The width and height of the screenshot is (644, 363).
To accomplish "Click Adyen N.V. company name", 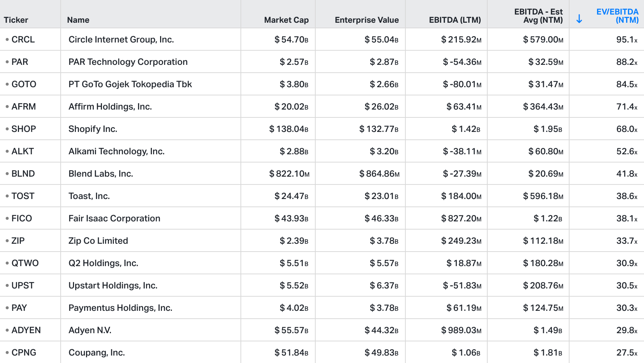I will 90,330.
